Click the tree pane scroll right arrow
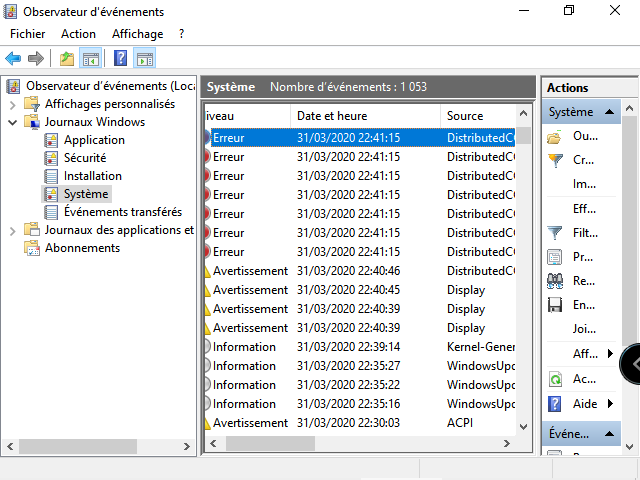The height and width of the screenshot is (480, 640). point(187,447)
